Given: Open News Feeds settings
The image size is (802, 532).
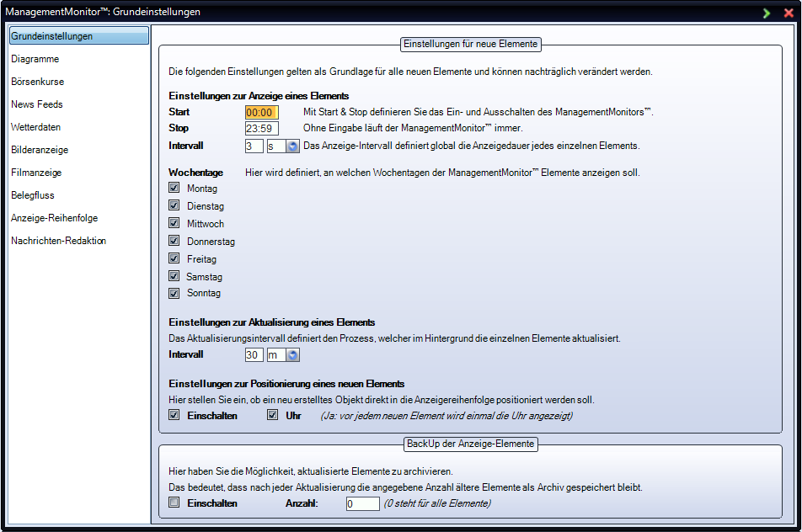Looking at the screenshot, I should [x=37, y=104].
